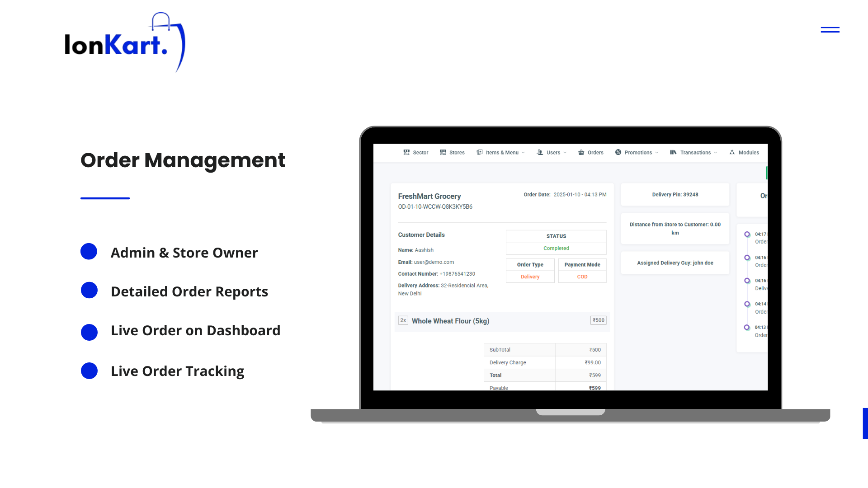Click the Users navigation icon

(540, 153)
